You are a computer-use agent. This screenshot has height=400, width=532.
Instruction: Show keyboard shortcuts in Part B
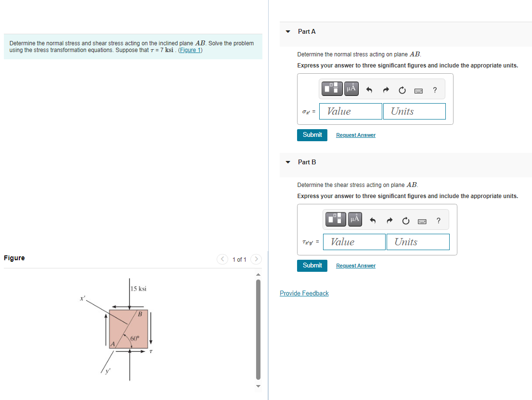[x=422, y=221]
